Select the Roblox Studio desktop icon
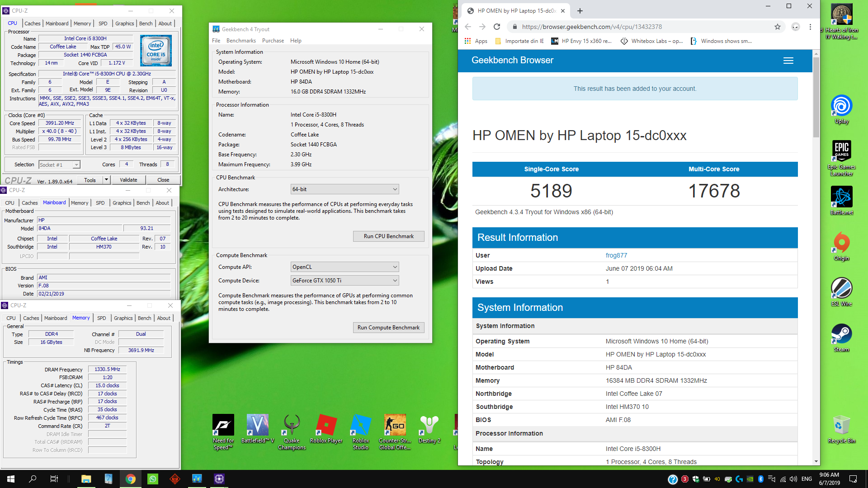The width and height of the screenshot is (868, 488). point(360,432)
